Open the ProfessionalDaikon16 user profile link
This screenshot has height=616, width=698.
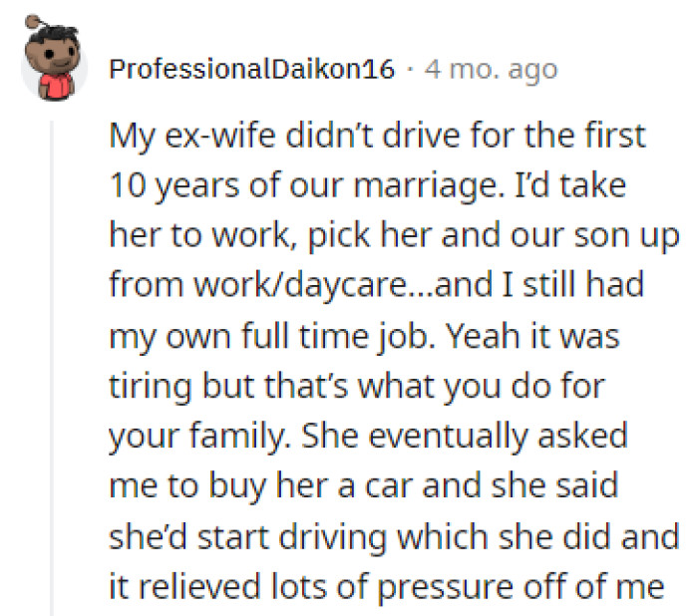click(x=251, y=70)
